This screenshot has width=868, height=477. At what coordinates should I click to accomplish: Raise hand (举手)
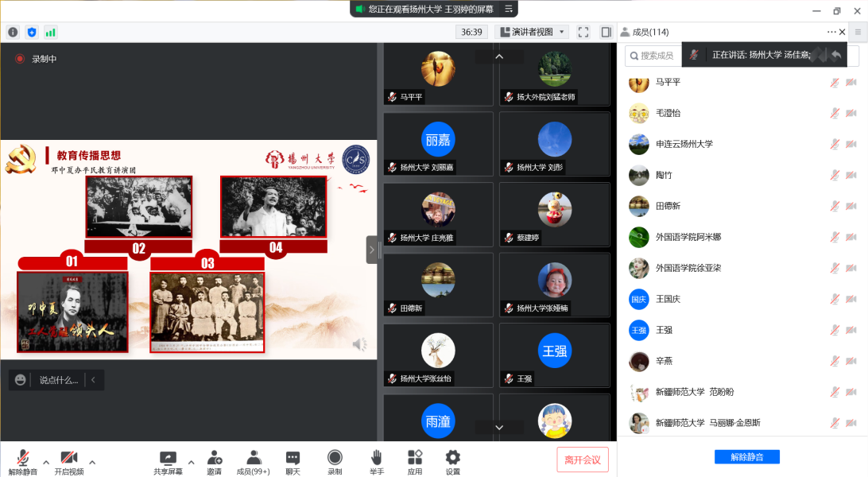[x=377, y=458]
